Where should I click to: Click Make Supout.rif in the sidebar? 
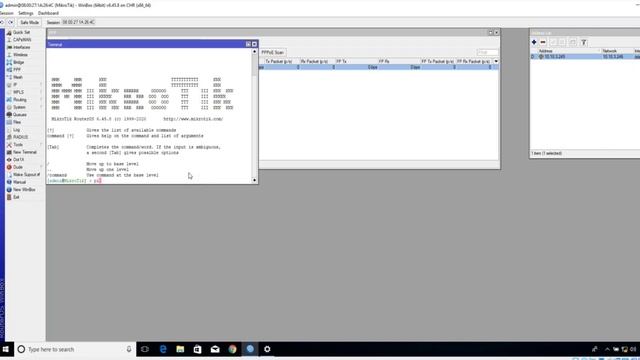pos(26,175)
